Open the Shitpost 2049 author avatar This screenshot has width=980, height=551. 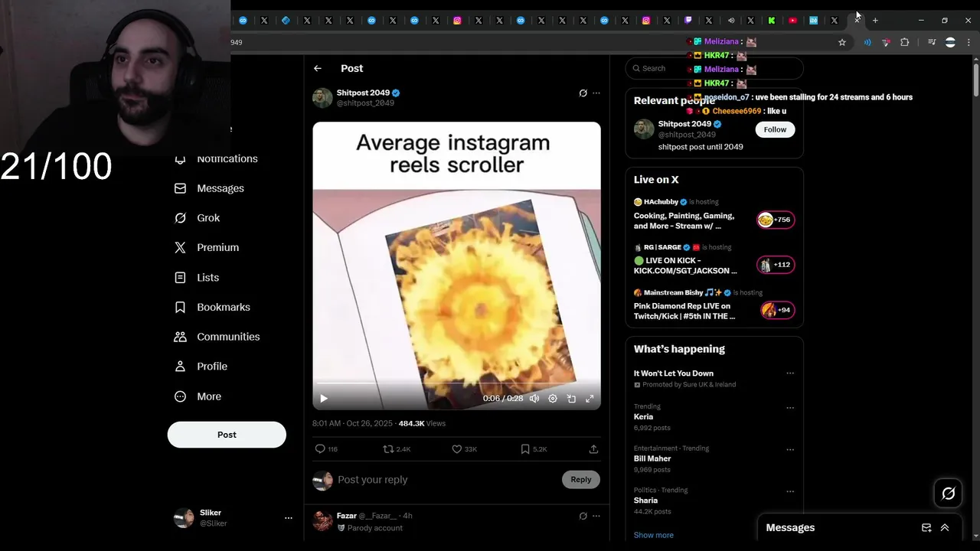[x=322, y=98]
